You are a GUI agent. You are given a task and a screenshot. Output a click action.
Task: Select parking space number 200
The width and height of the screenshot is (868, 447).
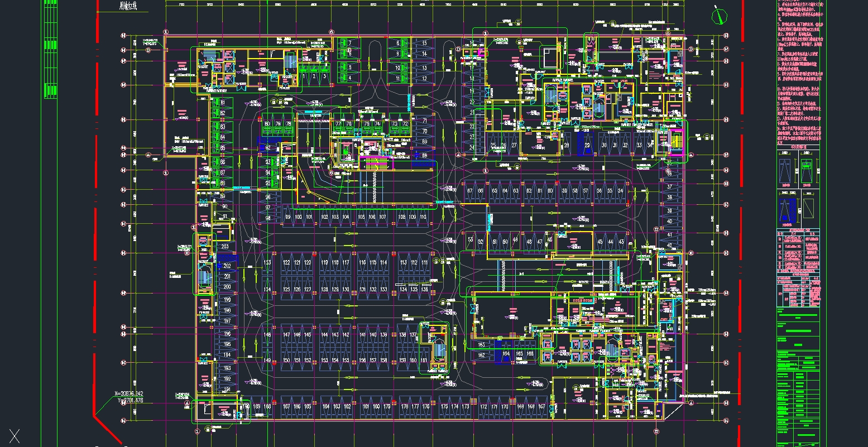tap(227, 287)
